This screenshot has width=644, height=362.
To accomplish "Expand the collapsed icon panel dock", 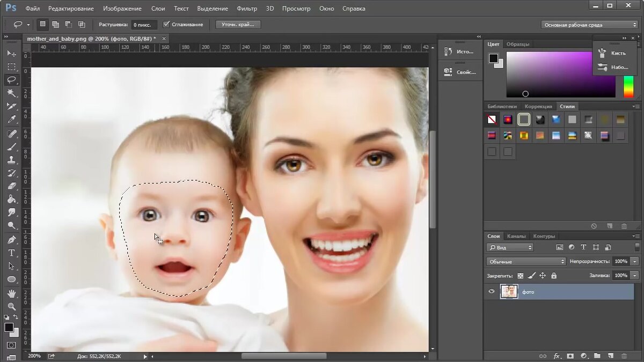I will tap(479, 36).
